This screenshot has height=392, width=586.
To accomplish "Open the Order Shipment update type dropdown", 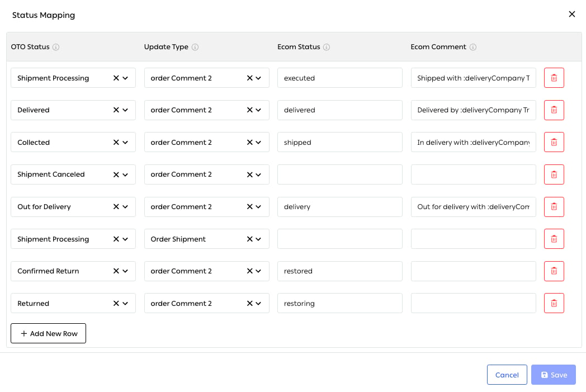I will click(258, 239).
